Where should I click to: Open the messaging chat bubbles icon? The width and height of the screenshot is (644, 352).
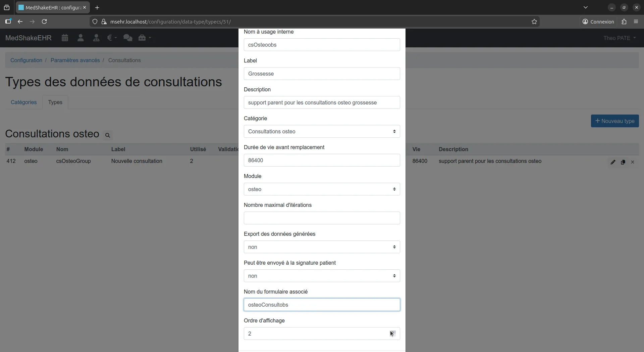coord(128,38)
